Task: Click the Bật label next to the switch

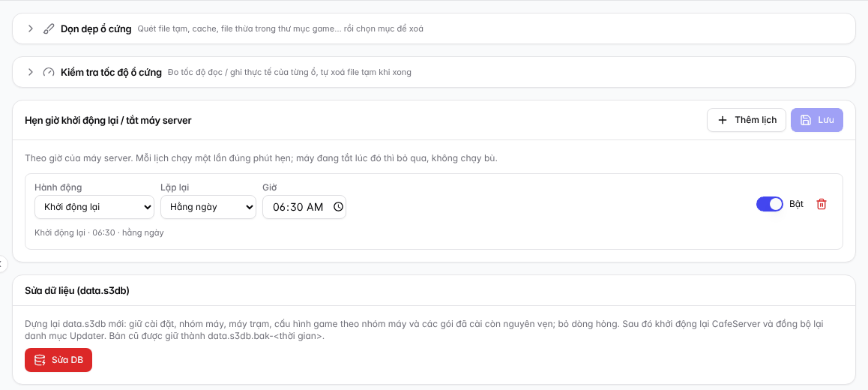Action: pos(796,204)
